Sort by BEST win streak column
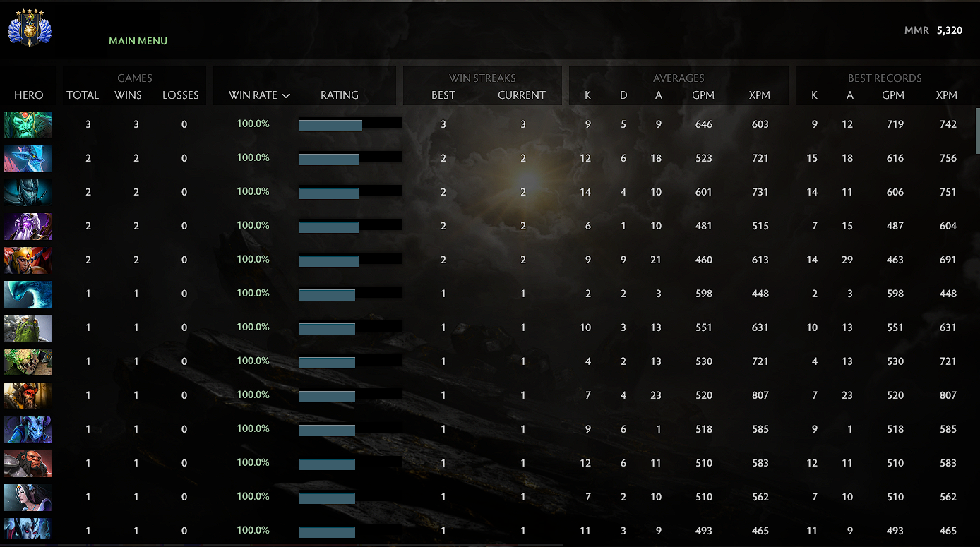The width and height of the screenshot is (980, 547). pyautogui.click(x=443, y=95)
